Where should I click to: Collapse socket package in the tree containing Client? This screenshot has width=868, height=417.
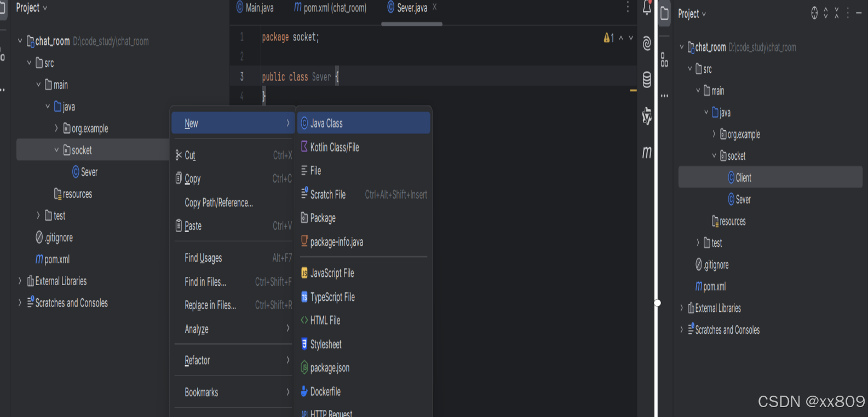point(714,156)
